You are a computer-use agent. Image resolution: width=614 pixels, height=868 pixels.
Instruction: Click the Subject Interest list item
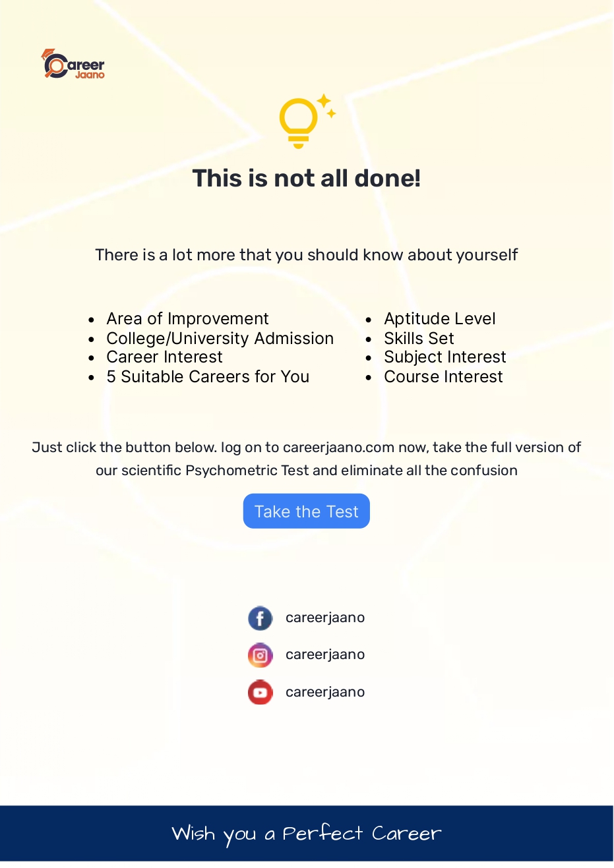coord(445,357)
